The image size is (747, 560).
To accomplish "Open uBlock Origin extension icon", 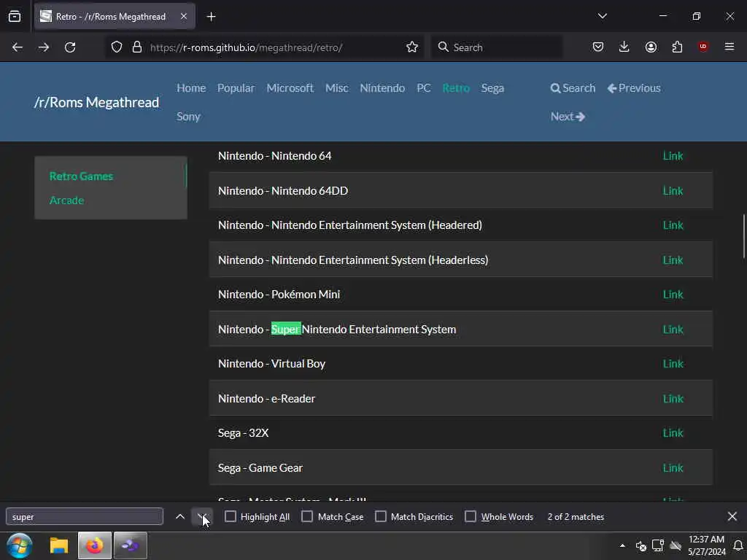I will click(x=703, y=47).
